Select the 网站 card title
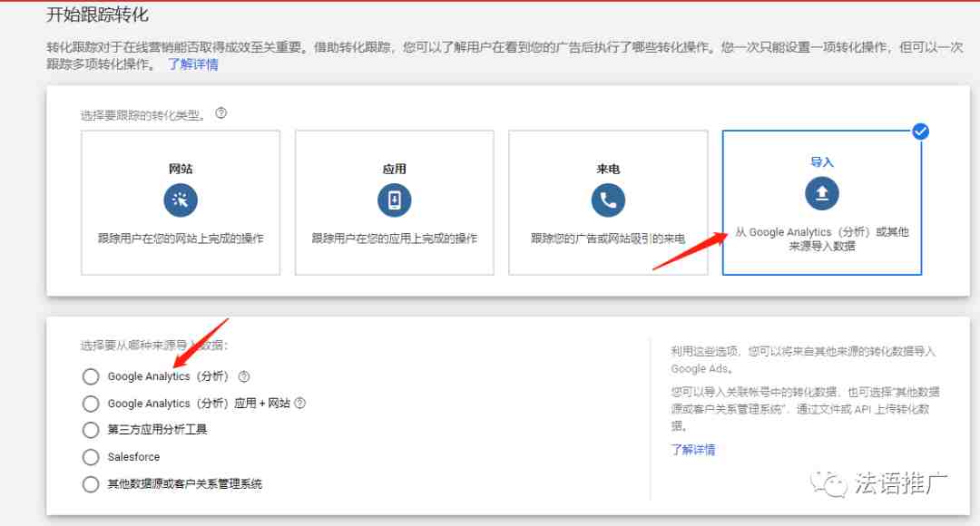This screenshot has width=980, height=526. click(181, 169)
